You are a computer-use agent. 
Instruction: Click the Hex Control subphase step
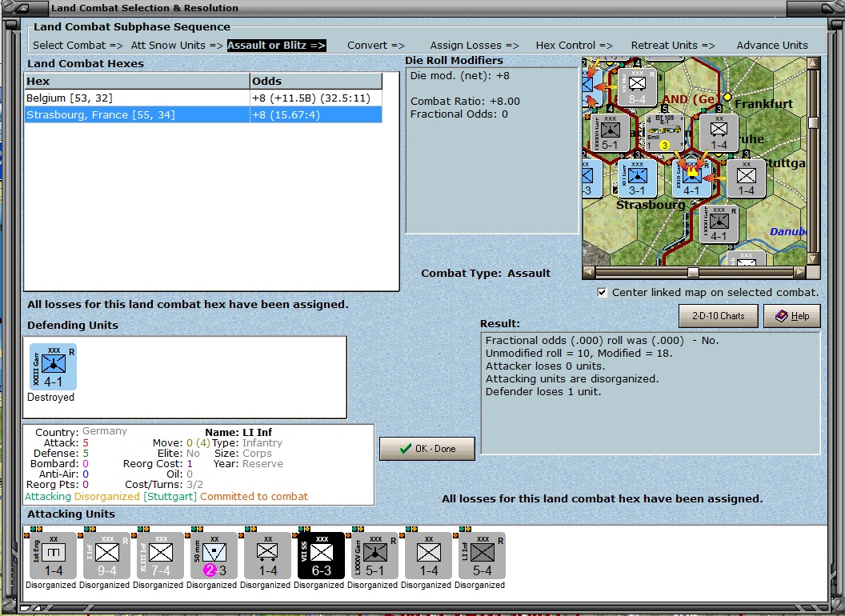coord(574,46)
